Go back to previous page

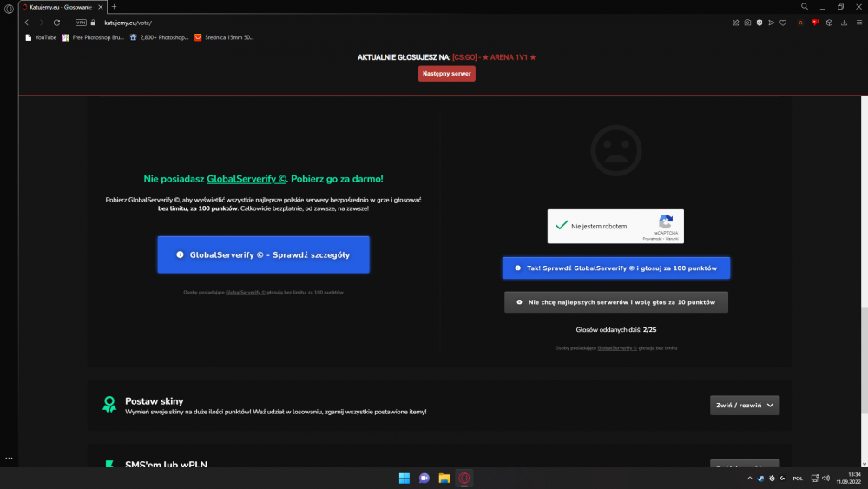(x=27, y=23)
